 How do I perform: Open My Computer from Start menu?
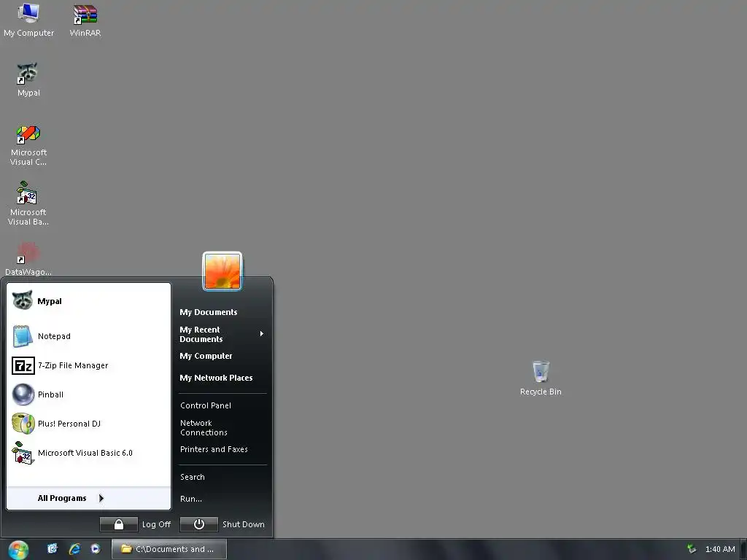pyautogui.click(x=206, y=356)
